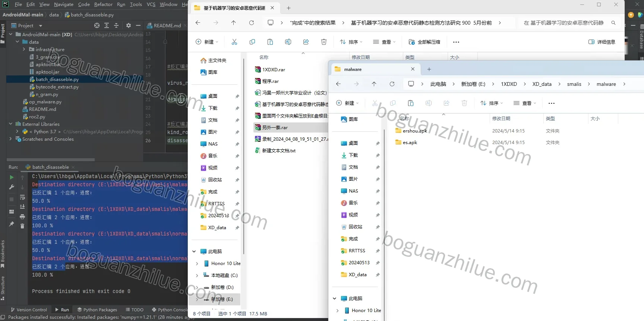Open the Refactor menu in PyCharm
This screenshot has width=644, height=321.
pos(103,4)
